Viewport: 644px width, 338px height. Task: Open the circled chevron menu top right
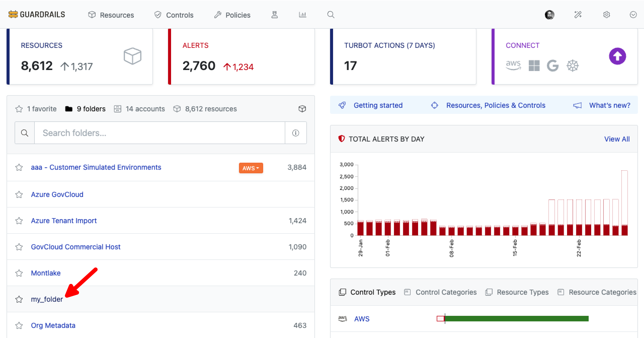pos(633,15)
